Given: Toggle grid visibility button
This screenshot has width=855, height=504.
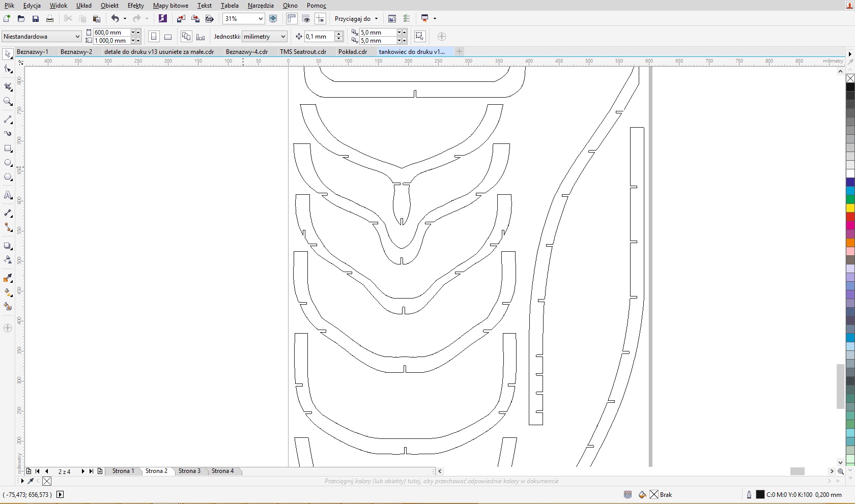Looking at the screenshot, I should click(306, 19).
